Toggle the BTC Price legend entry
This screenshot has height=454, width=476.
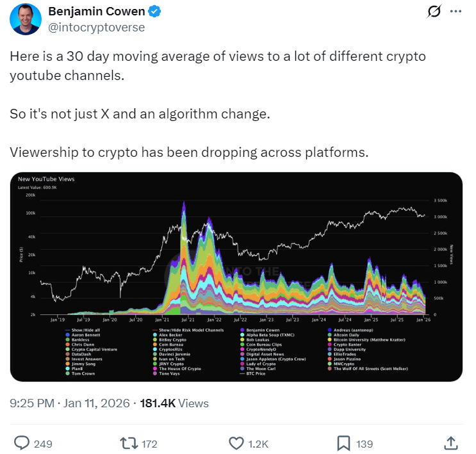click(x=258, y=373)
